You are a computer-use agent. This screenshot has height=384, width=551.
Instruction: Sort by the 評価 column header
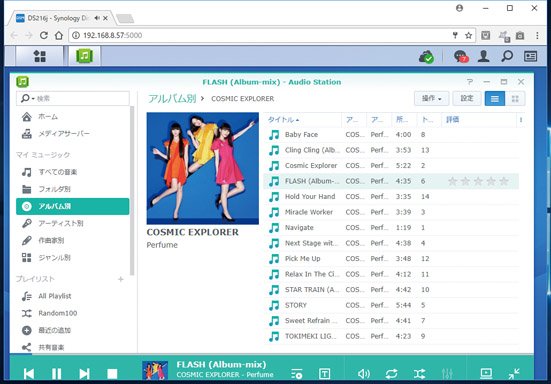479,120
